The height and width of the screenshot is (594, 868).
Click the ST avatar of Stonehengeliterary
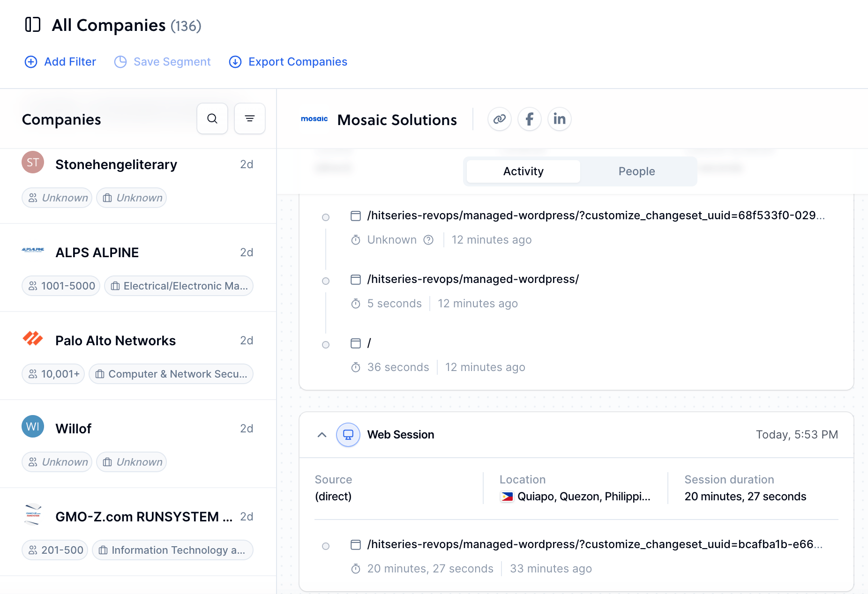(33, 162)
